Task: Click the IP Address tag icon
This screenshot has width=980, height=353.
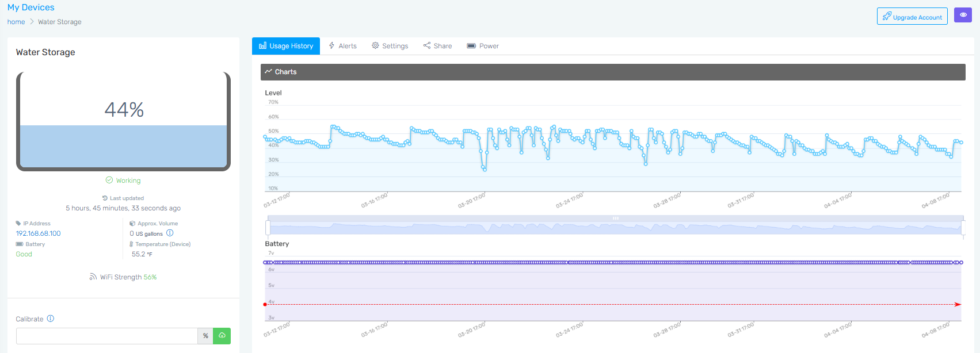Action: [x=18, y=223]
